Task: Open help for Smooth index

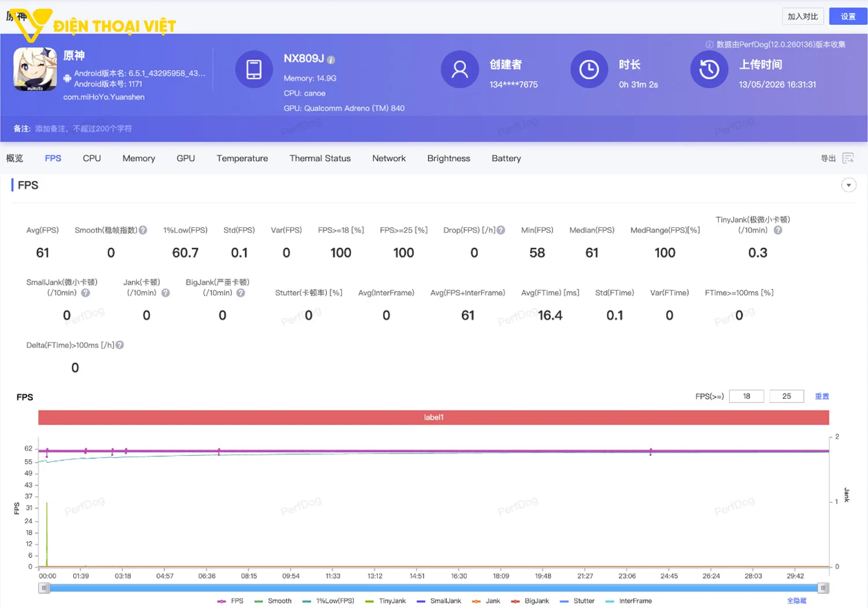Action: click(143, 230)
